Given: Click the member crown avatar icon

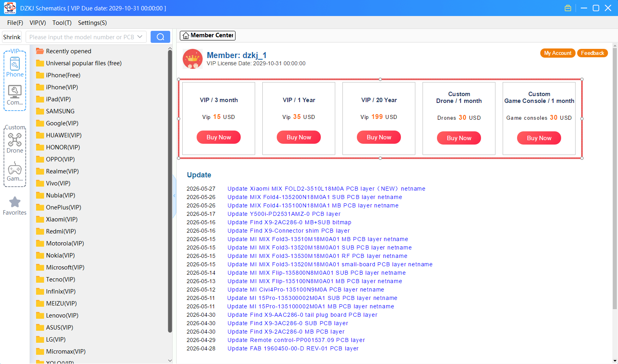Looking at the screenshot, I should (x=193, y=59).
